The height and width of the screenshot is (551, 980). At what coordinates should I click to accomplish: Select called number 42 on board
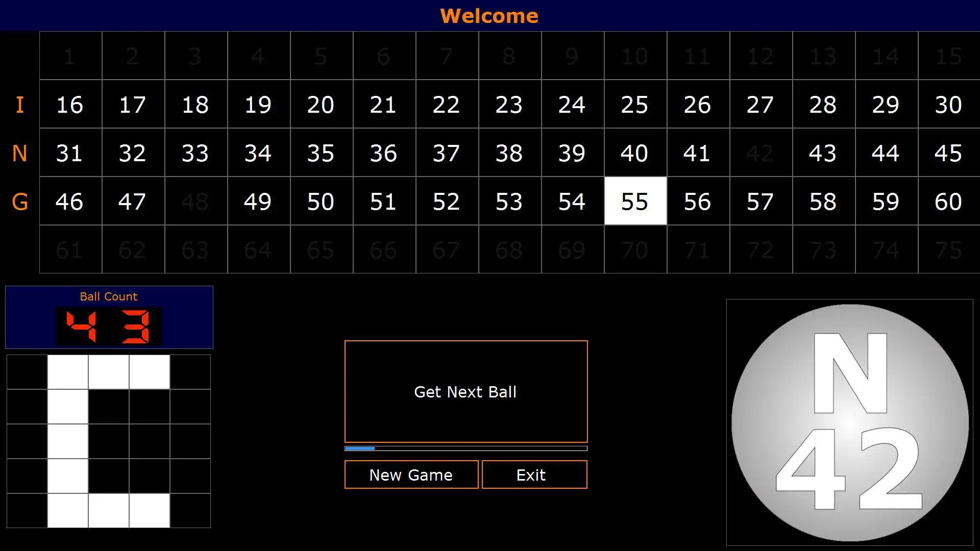click(760, 153)
